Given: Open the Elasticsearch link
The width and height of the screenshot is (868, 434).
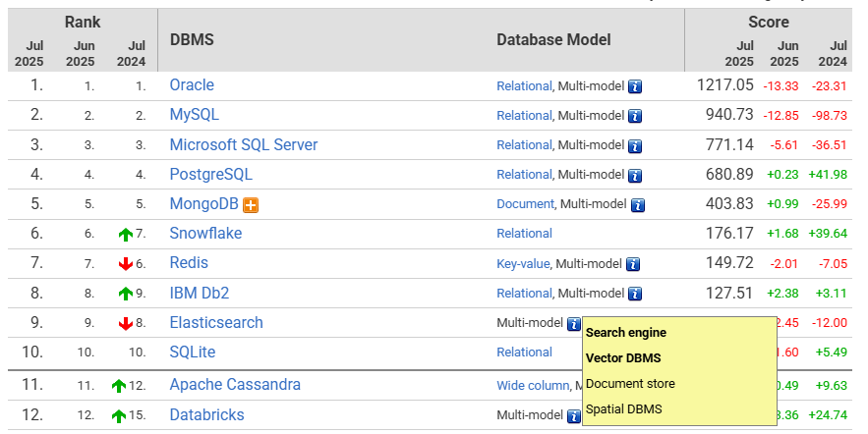Looking at the screenshot, I should [x=216, y=322].
